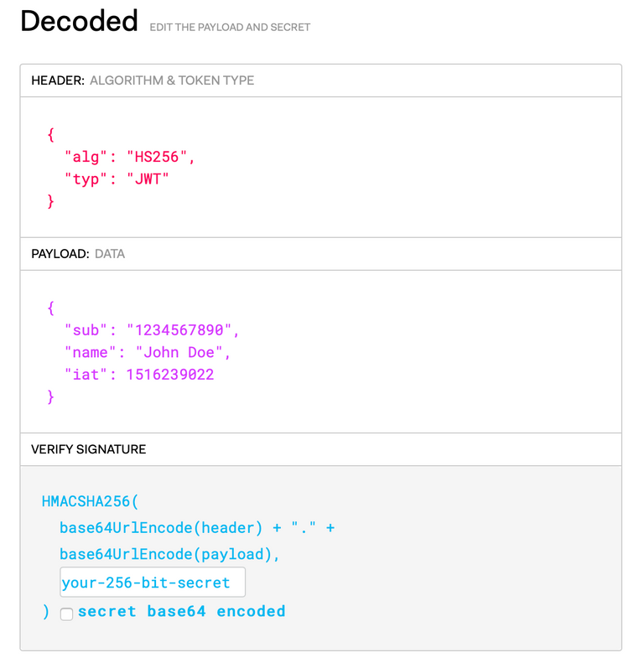Place cursor at header opening brace
The image size is (644, 663).
tap(51, 135)
